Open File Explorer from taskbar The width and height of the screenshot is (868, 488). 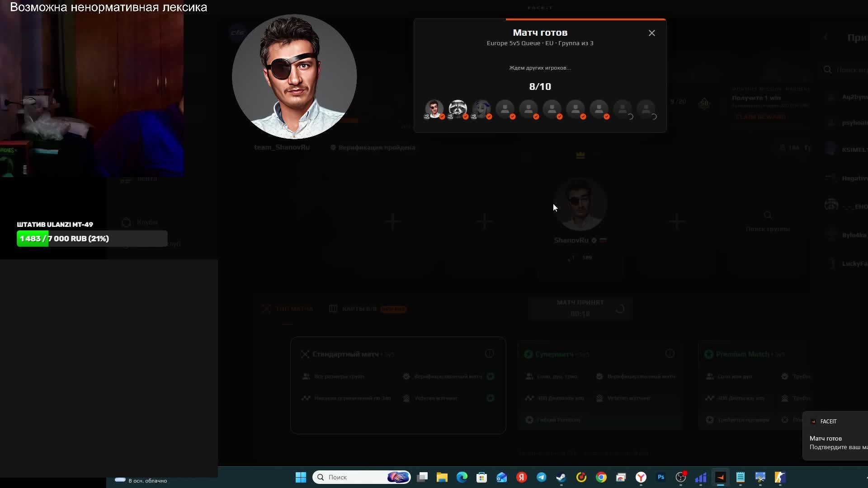click(442, 477)
